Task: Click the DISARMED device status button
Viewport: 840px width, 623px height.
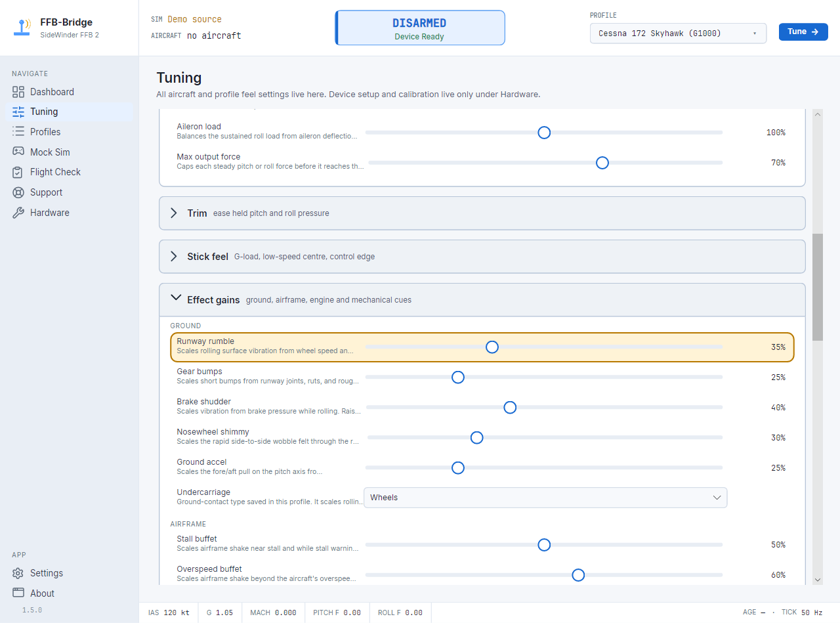Action: [x=420, y=28]
